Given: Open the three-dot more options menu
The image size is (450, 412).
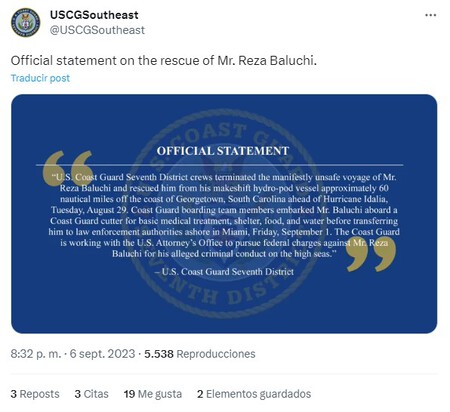Looking at the screenshot, I should 431,15.
